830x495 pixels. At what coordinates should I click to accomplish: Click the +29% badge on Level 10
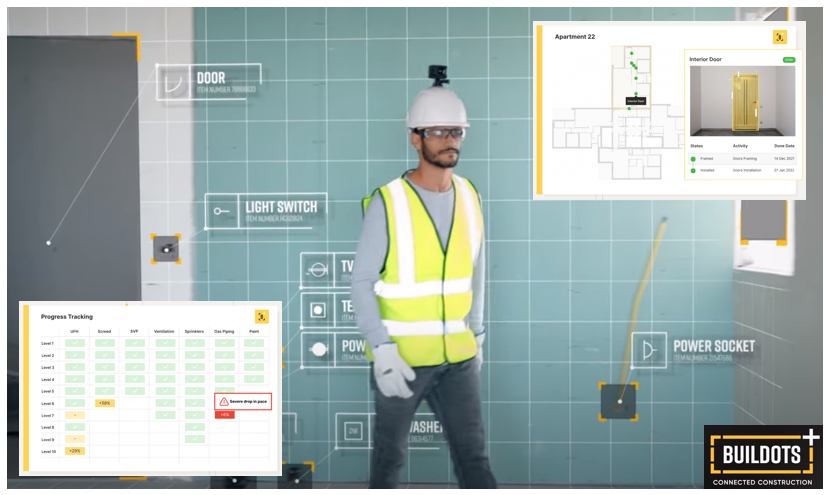(x=75, y=451)
